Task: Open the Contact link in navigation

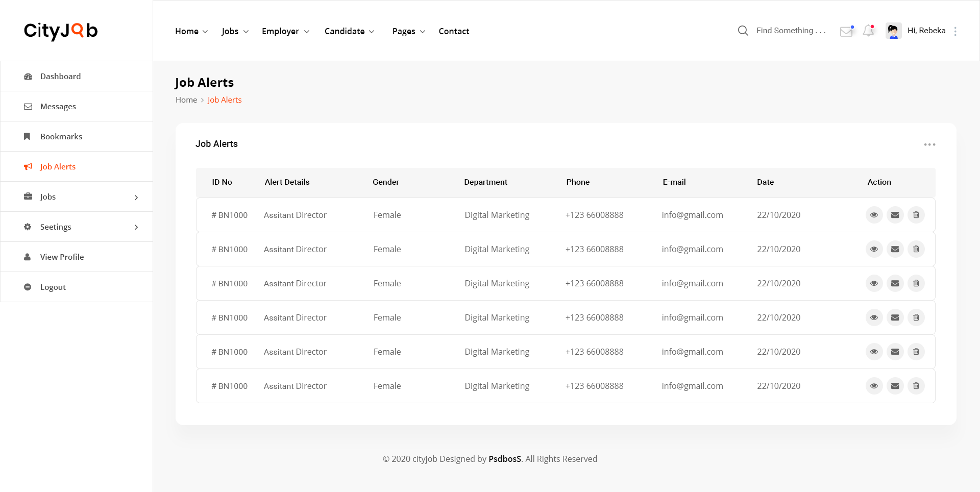Action: 454,31
